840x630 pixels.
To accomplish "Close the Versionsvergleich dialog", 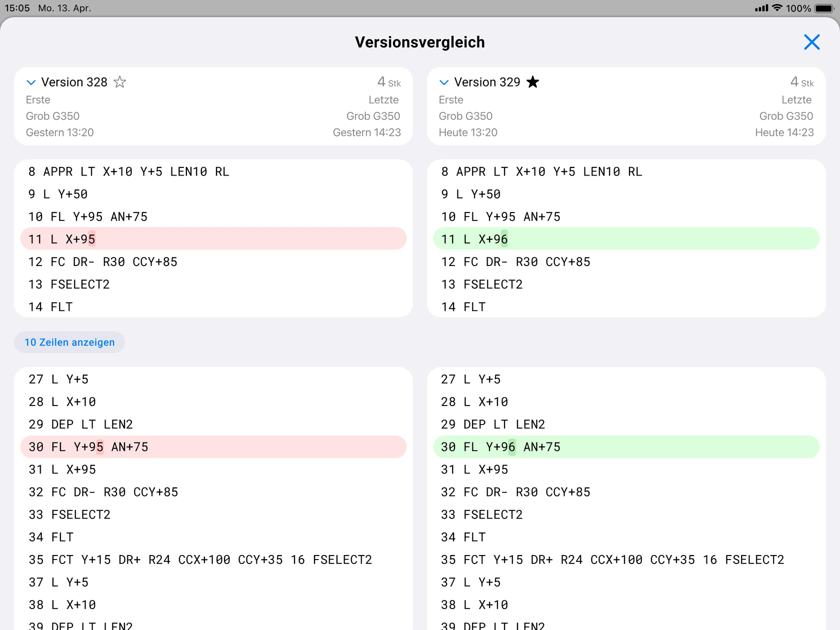I will pos(811,42).
